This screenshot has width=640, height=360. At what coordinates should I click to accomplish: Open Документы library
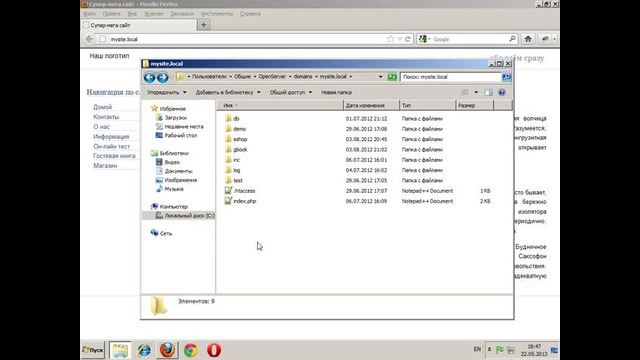pos(174,171)
